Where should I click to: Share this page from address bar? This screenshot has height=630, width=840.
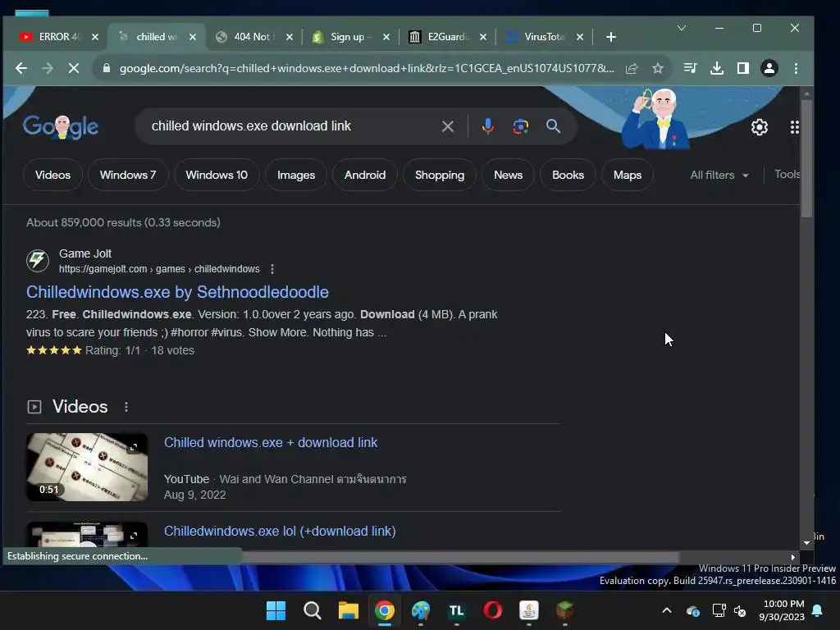(632, 68)
